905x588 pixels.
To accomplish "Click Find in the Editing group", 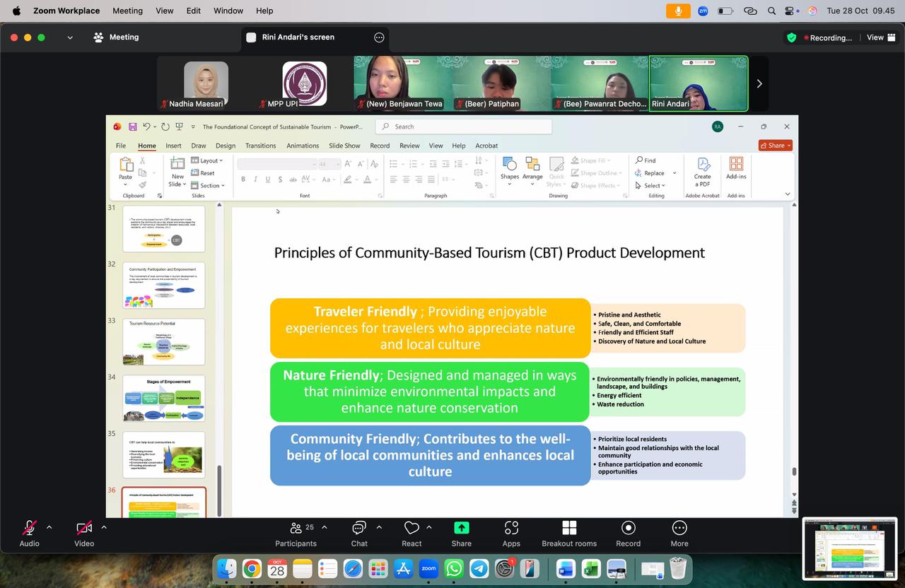I will tap(646, 160).
